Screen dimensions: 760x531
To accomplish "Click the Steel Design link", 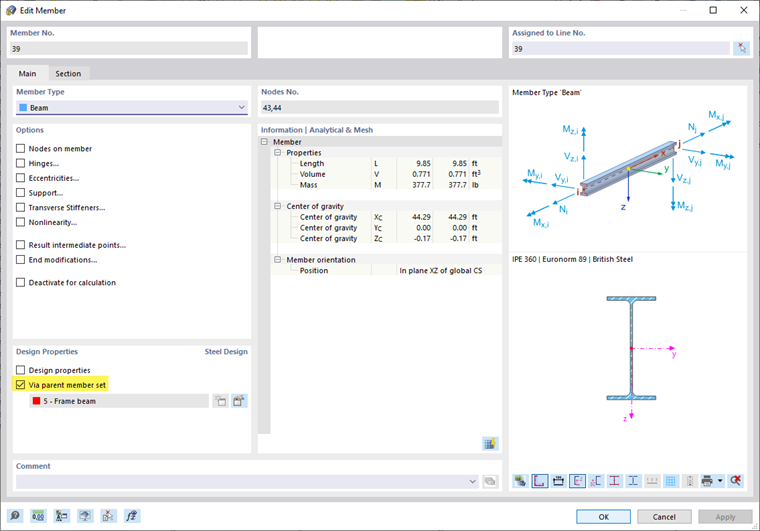I will pyautogui.click(x=226, y=352).
